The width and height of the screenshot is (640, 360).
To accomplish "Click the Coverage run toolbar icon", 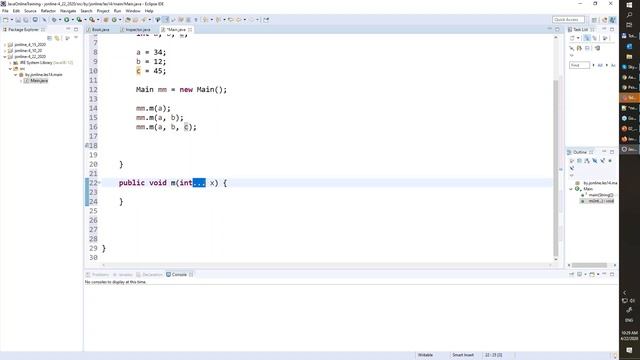I will click(x=79, y=20).
